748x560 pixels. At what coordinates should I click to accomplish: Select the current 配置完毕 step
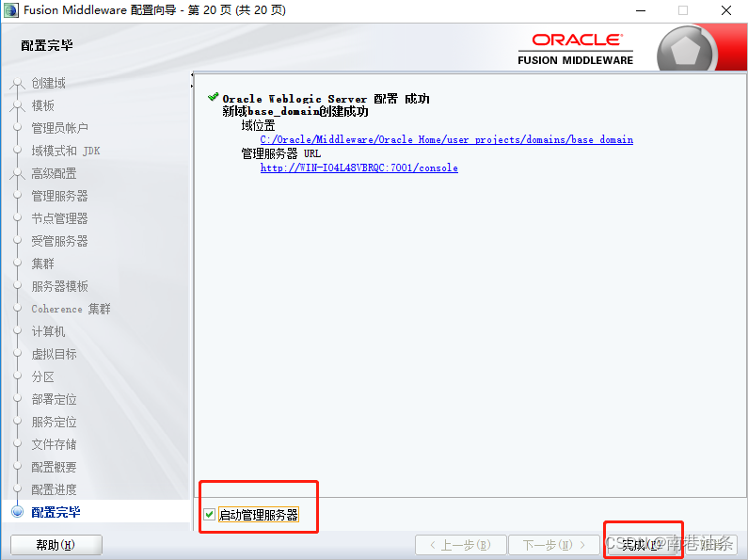[x=56, y=512]
